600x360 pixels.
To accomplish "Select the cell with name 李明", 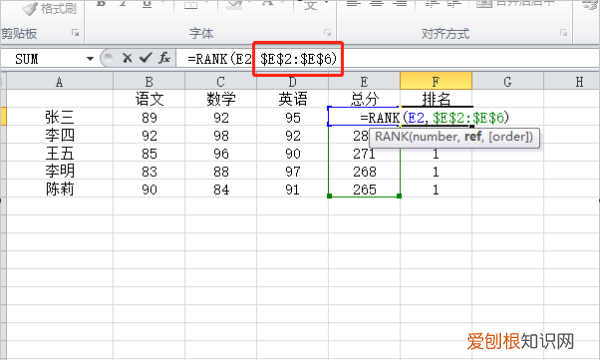I will 60,171.
